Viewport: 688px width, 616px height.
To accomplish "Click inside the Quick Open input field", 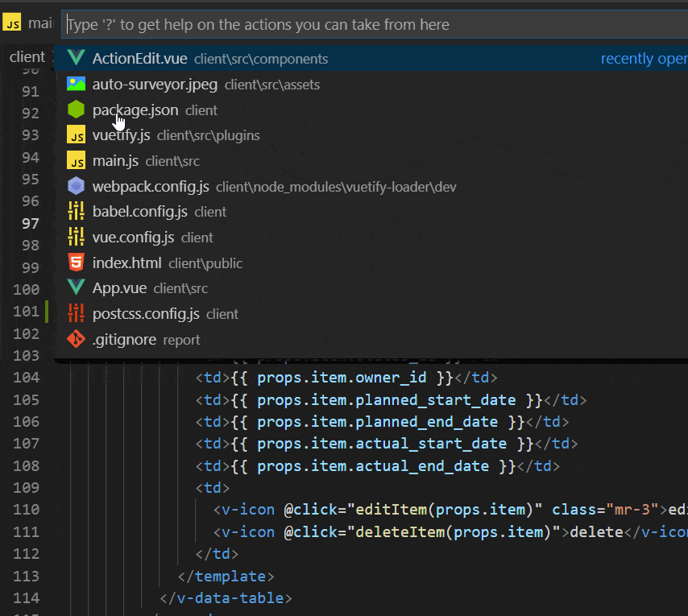I will point(322,24).
